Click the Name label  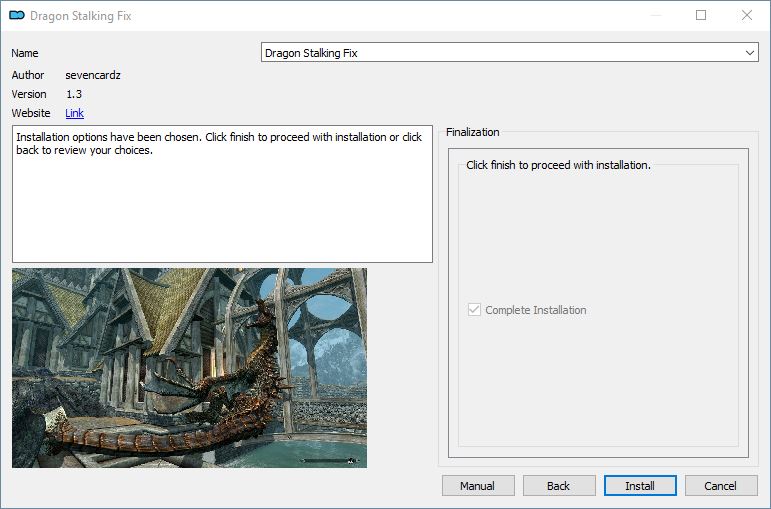click(25, 53)
